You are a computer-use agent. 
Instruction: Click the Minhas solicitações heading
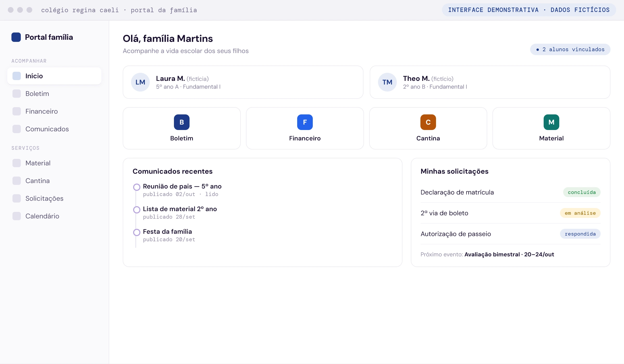(x=454, y=171)
